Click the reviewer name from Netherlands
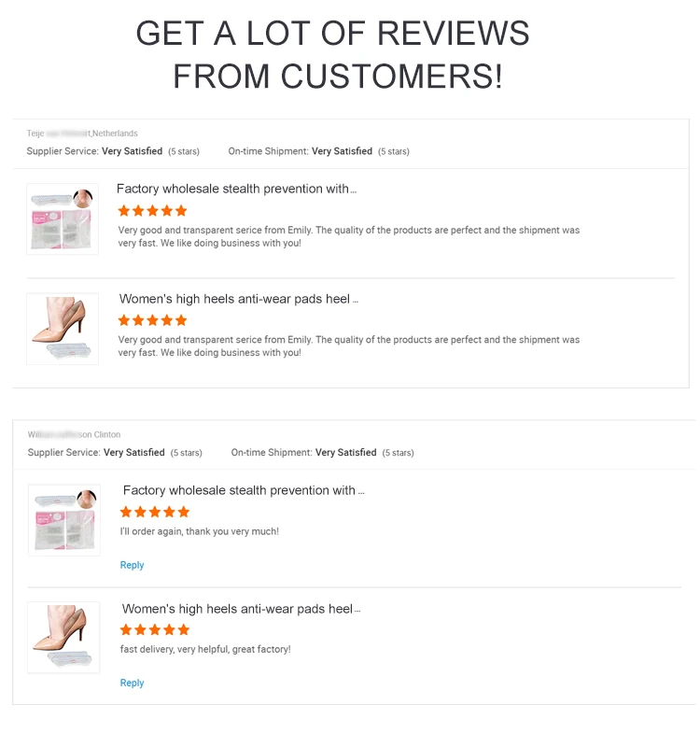 [82, 134]
